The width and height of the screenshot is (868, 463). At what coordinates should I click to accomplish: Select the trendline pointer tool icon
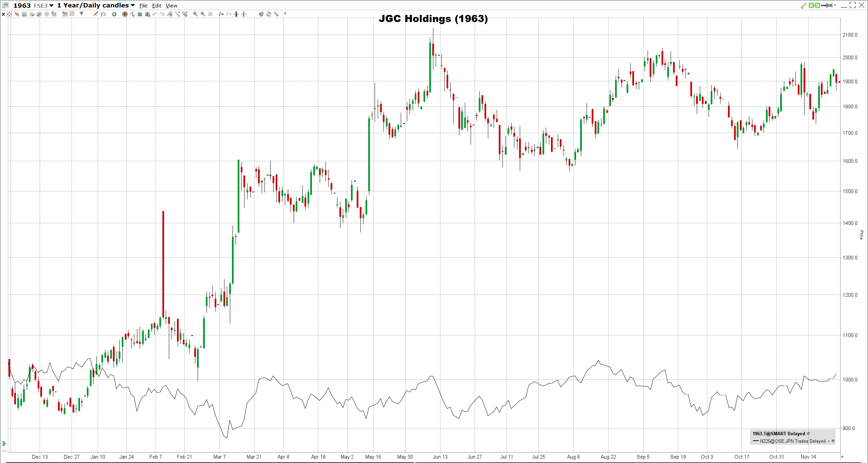(x=132, y=14)
